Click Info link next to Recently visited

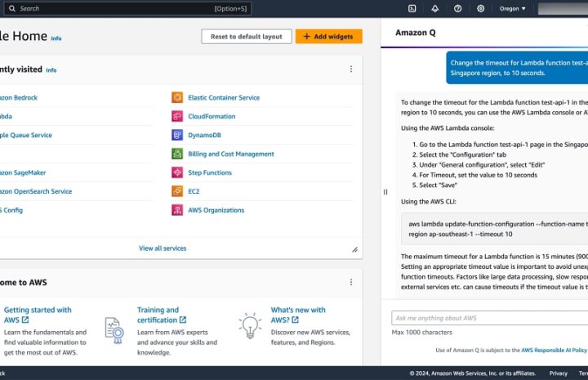51,70
